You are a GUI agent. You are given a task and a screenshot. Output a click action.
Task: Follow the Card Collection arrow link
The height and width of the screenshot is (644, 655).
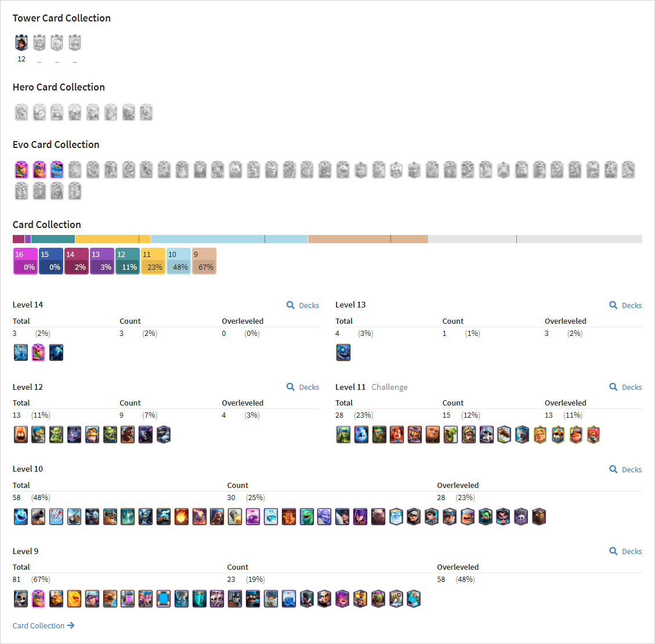44,625
